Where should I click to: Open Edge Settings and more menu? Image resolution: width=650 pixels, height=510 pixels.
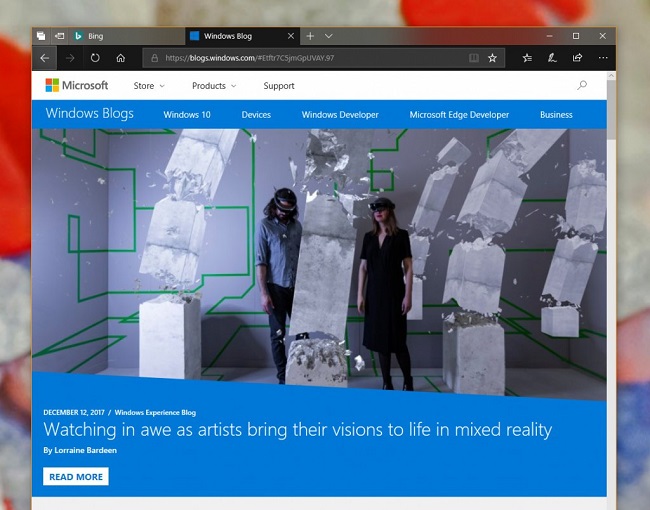tap(604, 58)
